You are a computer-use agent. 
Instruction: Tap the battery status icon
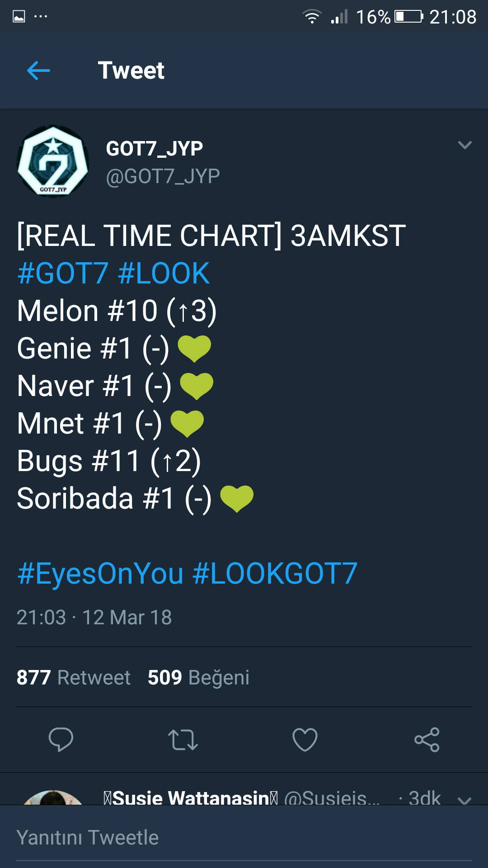tap(409, 17)
